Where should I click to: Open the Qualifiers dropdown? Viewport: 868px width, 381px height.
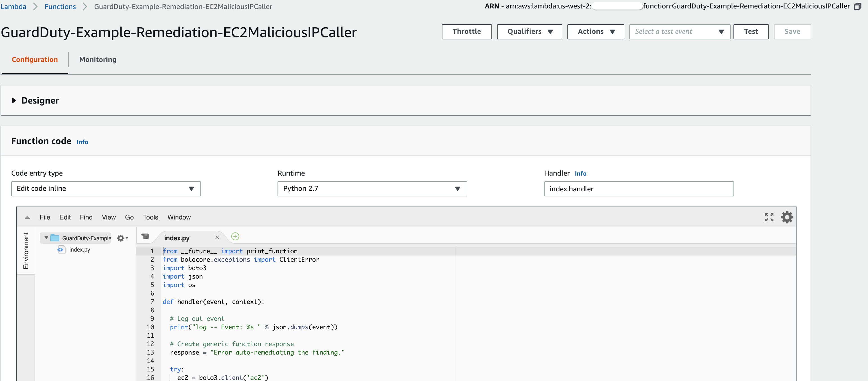(529, 32)
